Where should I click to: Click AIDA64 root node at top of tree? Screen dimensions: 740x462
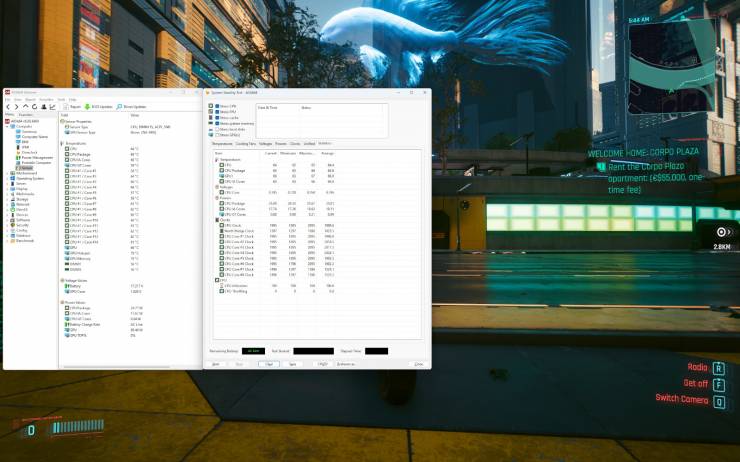point(22,121)
